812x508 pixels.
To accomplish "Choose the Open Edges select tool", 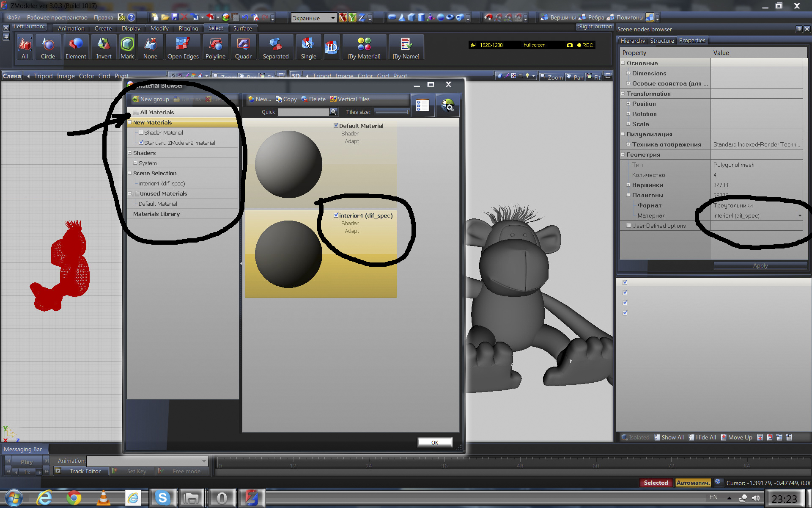I will coord(183,47).
